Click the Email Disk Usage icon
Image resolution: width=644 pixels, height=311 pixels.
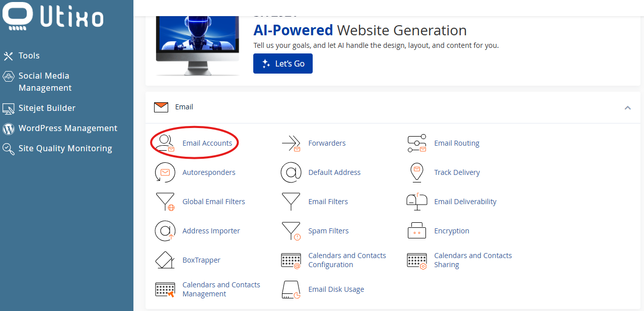291,290
